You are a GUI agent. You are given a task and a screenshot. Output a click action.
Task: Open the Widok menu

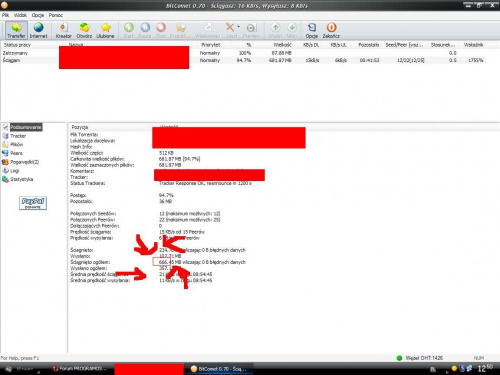[20, 15]
